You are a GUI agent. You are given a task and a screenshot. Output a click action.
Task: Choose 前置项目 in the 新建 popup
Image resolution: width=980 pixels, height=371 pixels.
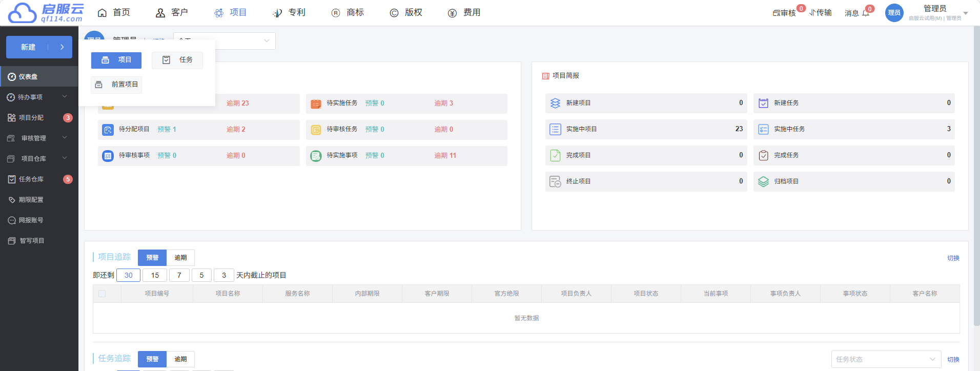[x=116, y=85]
